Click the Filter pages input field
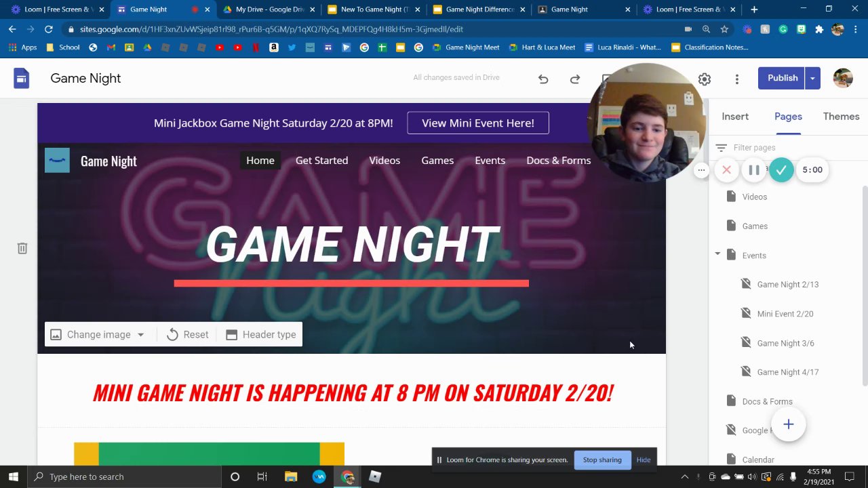Viewport: 868px width, 488px height. point(787,147)
